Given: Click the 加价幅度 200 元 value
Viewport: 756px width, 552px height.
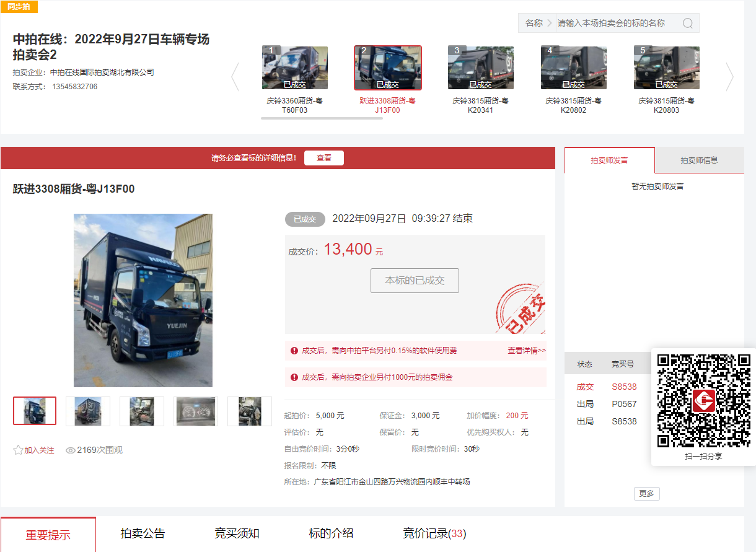Looking at the screenshot, I should [x=517, y=416].
